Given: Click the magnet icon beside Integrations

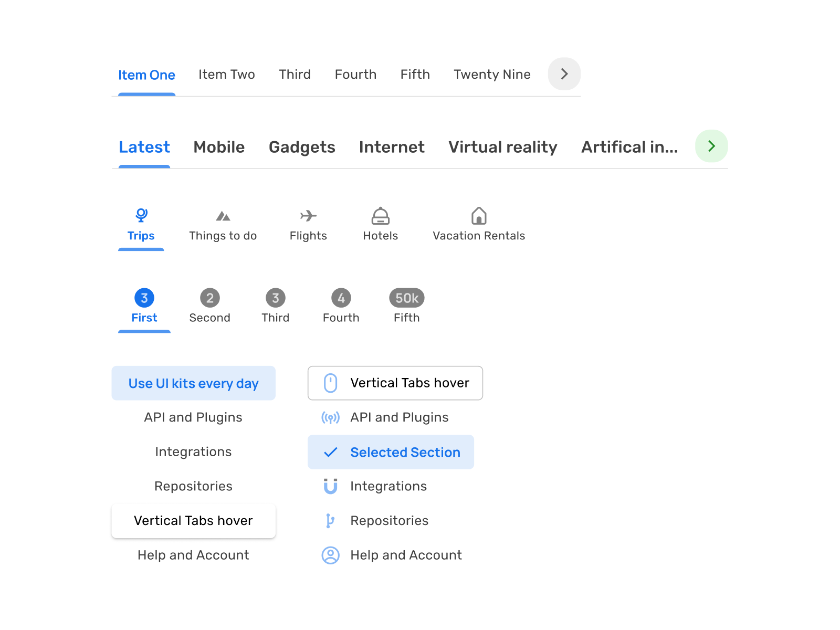Looking at the screenshot, I should pyautogui.click(x=330, y=486).
